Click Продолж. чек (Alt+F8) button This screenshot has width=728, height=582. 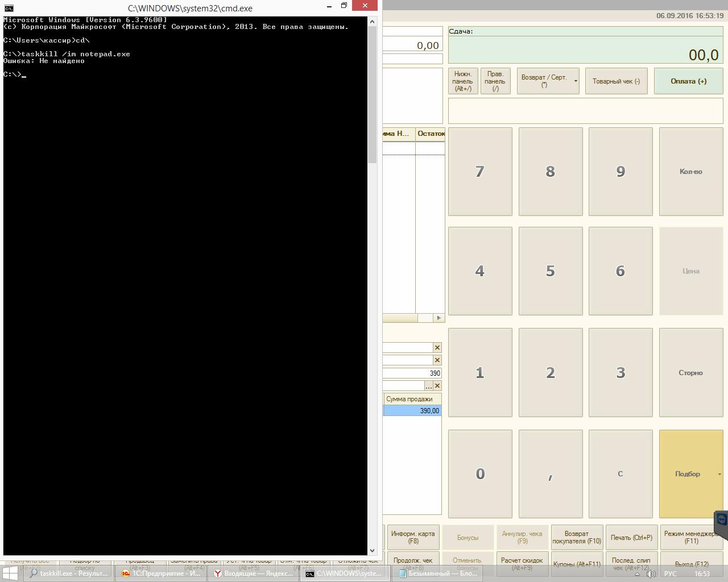click(413, 564)
